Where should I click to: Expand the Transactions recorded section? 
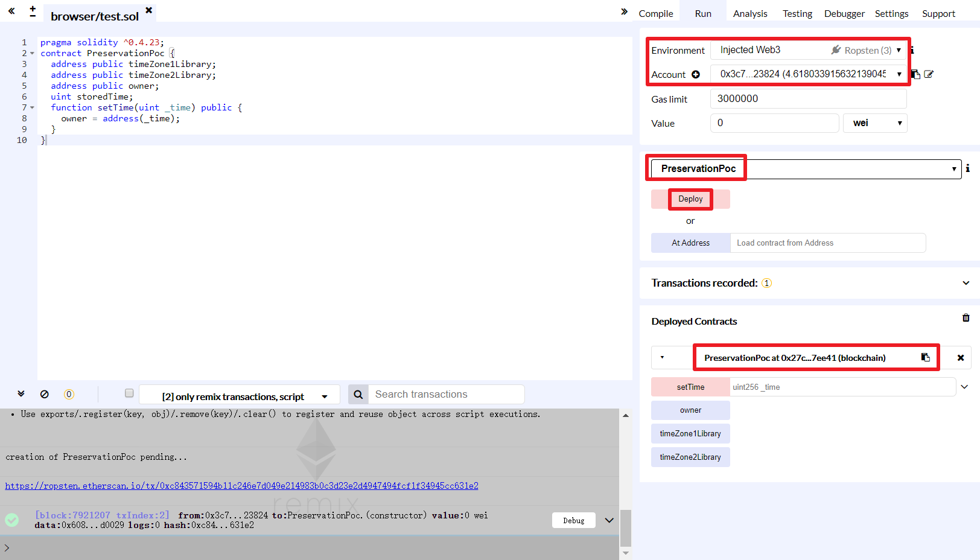tap(966, 283)
